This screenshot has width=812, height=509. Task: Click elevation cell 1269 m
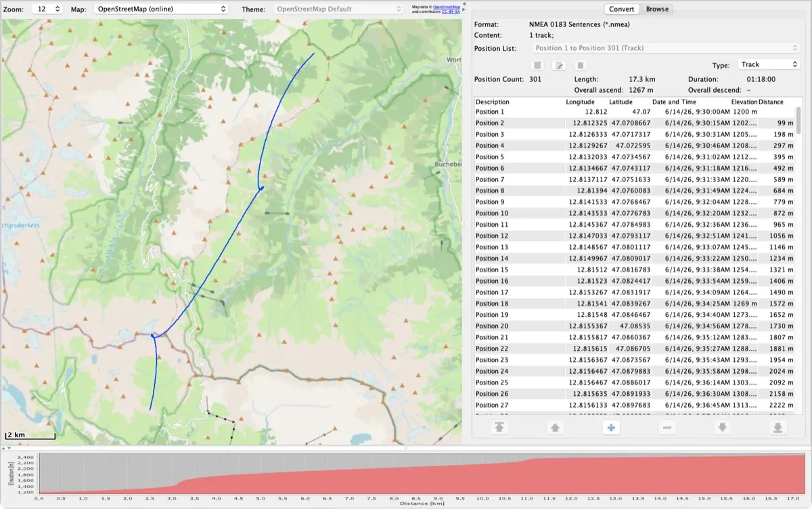pos(744,304)
